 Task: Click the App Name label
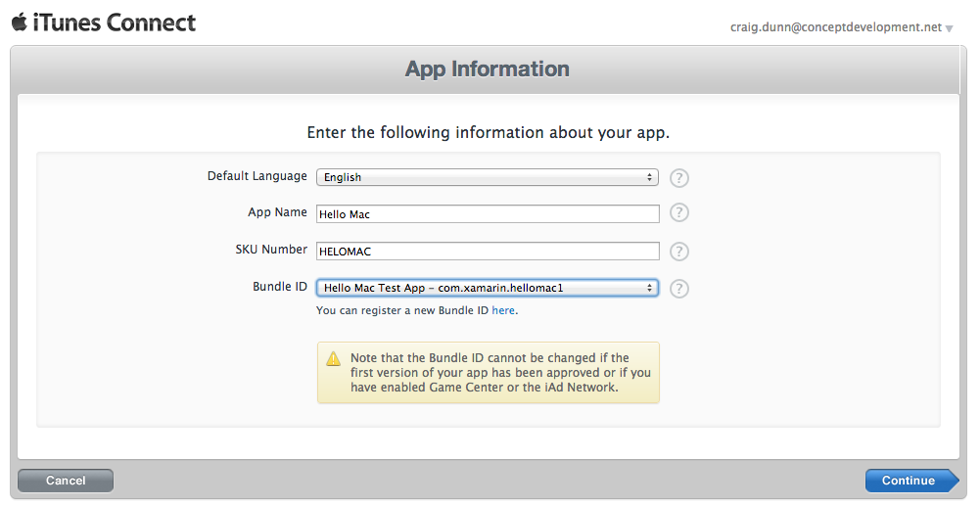[277, 212]
